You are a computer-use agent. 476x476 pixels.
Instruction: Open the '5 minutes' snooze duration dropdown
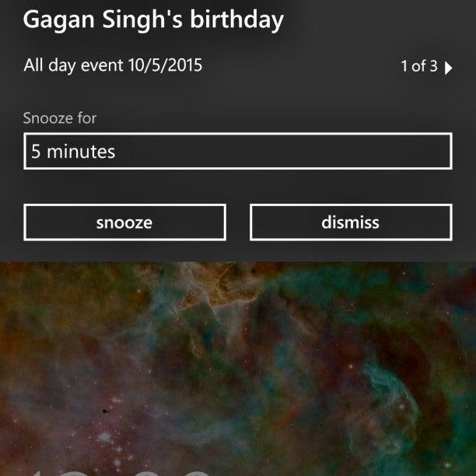pos(238,151)
